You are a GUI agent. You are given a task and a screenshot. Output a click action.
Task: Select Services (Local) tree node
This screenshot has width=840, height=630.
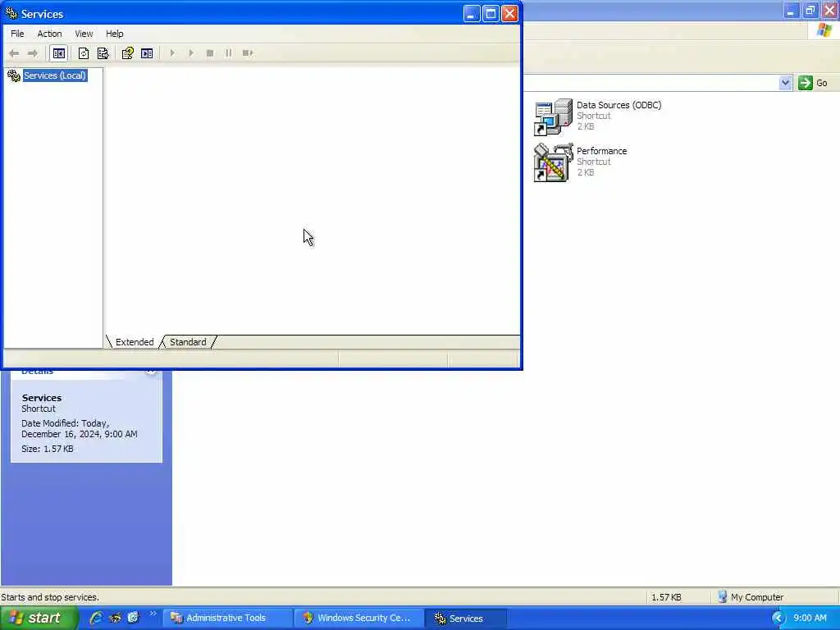click(x=55, y=75)
